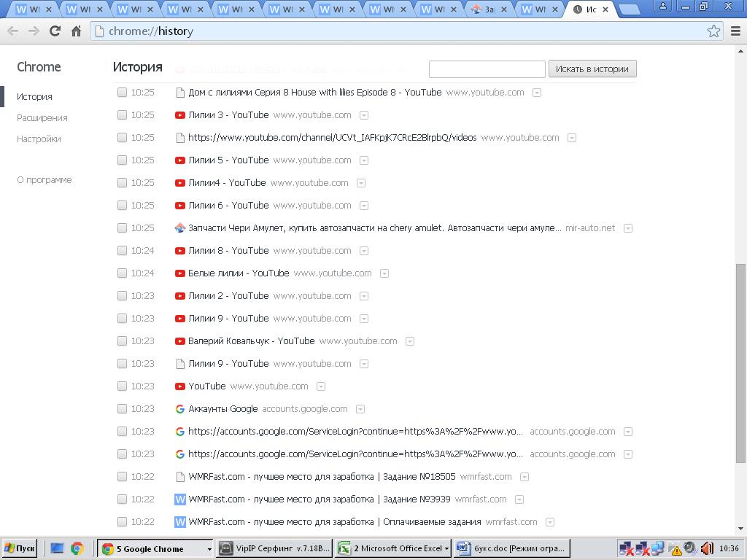The image size is (747, 560).
Task: Open букс.doc Word taskbar button
Action: pos(511,548)
